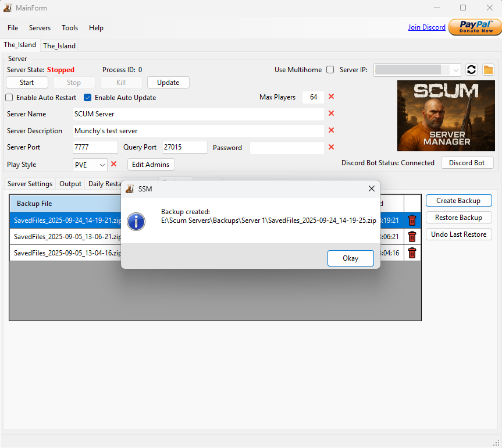This screenshot has width=502, height=448.
Task: Delete the 13-06-21 backup via trash icon
Action: (x=412, y=237)
